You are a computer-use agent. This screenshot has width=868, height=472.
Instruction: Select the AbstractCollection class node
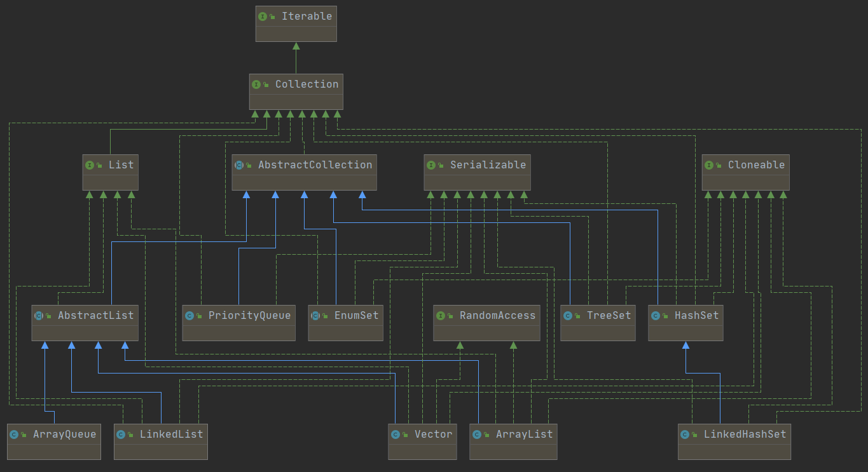point(304,172)
